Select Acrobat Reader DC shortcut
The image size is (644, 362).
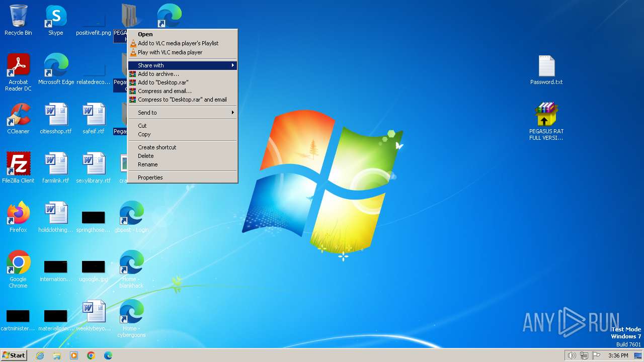pos(18,72)
